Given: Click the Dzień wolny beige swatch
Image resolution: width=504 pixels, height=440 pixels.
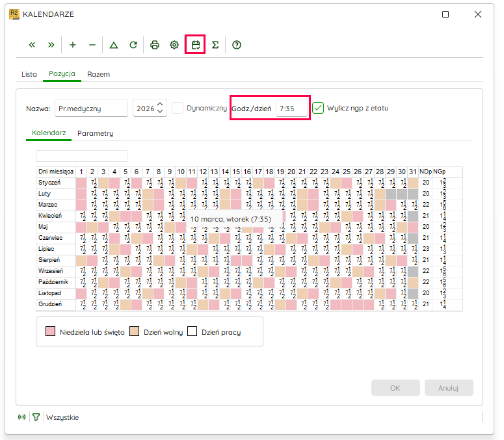Looking at the screenshot, I should click(x=135, y=331).
